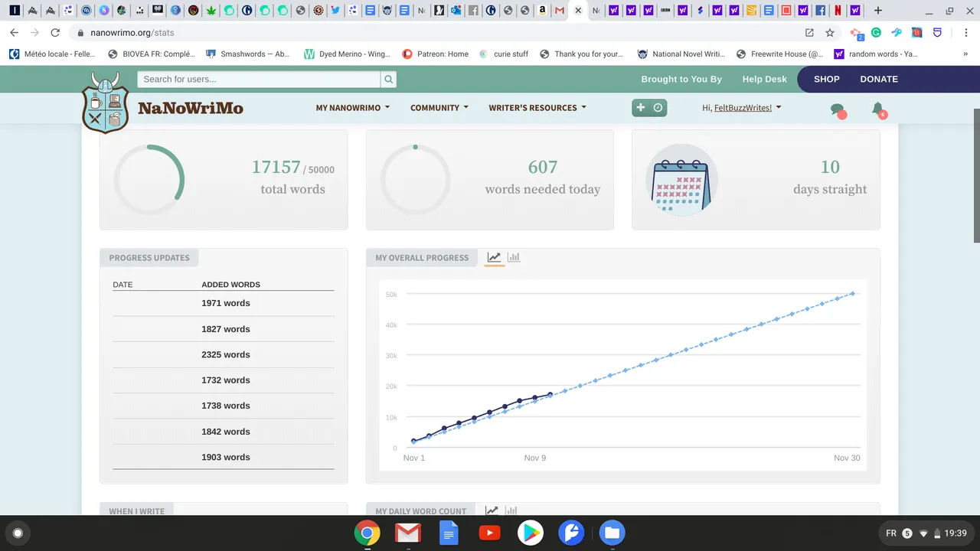
Task: Expand Community menu
Action: point(439,108)
